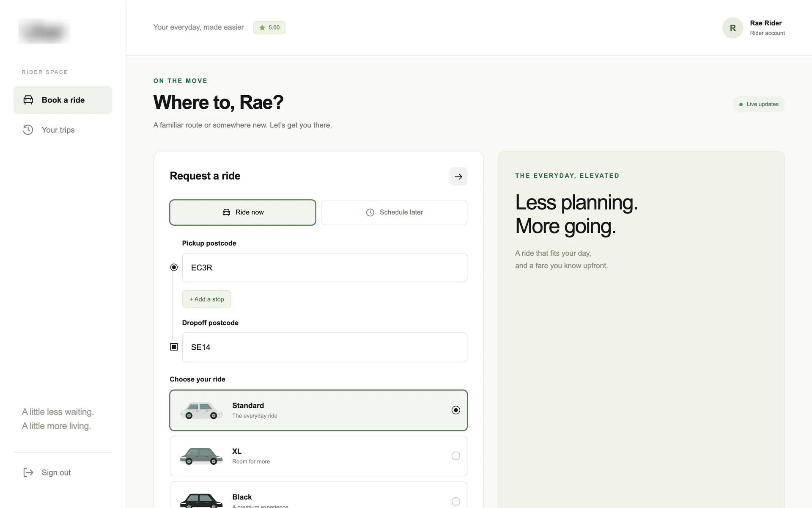Click the pickup circle marker icon
This screenshot has height=508, width=812.
[x=174, y=267]
